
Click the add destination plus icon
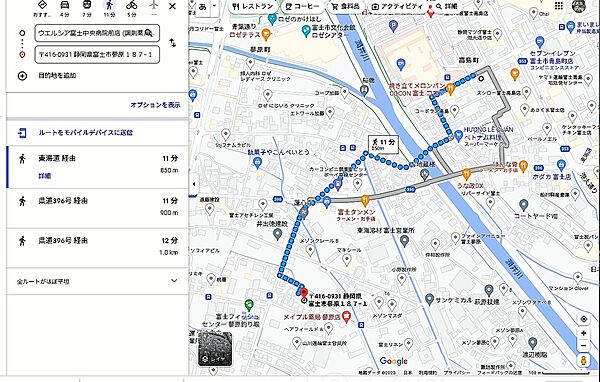pyautogui.click(x=22, y=75)
